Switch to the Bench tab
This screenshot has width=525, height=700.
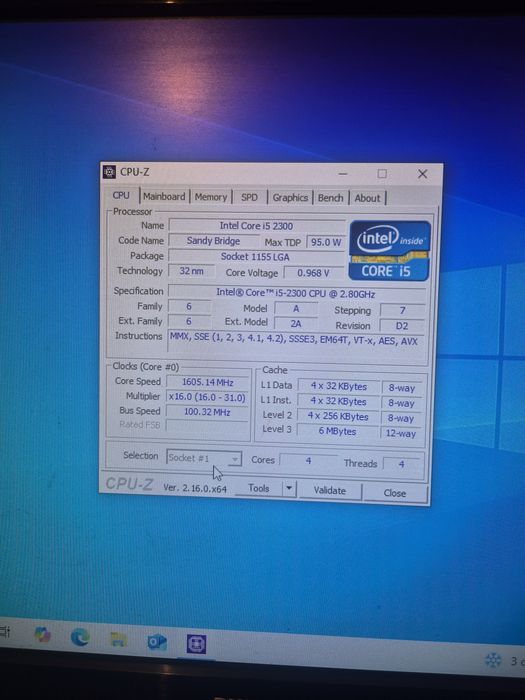click(330, 198)
